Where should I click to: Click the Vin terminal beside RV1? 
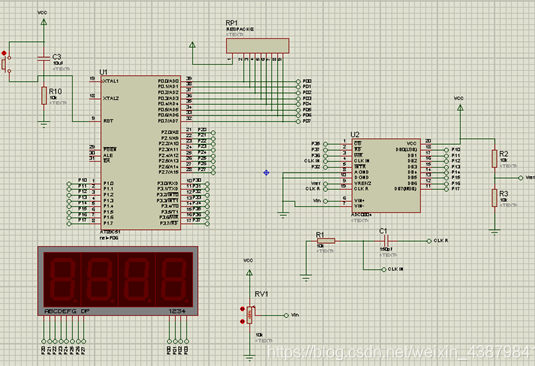tap(286, 316)
